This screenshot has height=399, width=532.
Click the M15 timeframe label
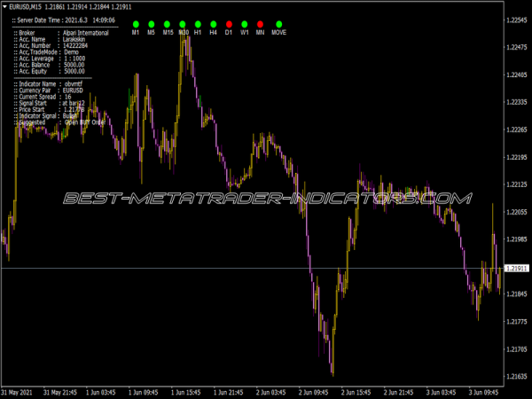point(168,32)
